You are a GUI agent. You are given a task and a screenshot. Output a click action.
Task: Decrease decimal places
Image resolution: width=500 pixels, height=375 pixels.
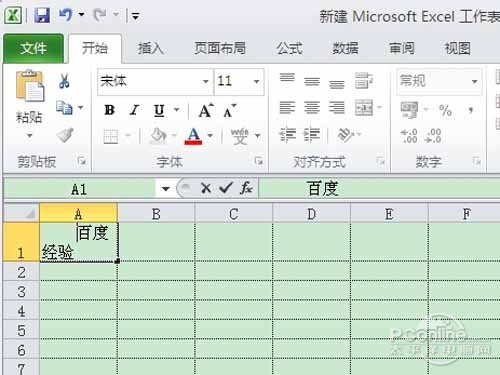point(433,136)
